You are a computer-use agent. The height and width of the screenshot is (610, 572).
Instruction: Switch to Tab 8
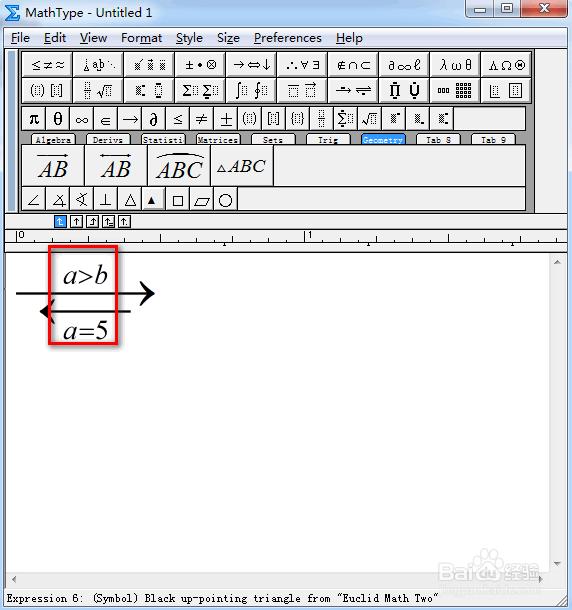pyautogui.click(x=438, y=140)
